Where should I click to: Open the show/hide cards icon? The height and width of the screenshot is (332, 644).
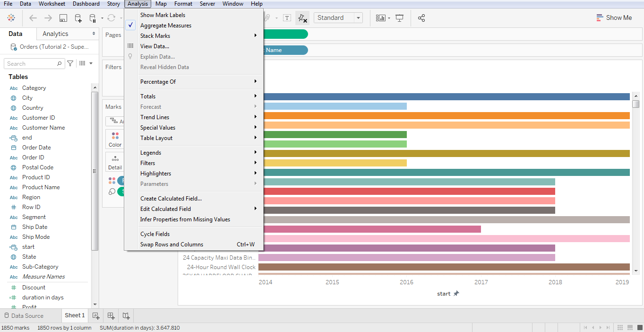(381, 18)
